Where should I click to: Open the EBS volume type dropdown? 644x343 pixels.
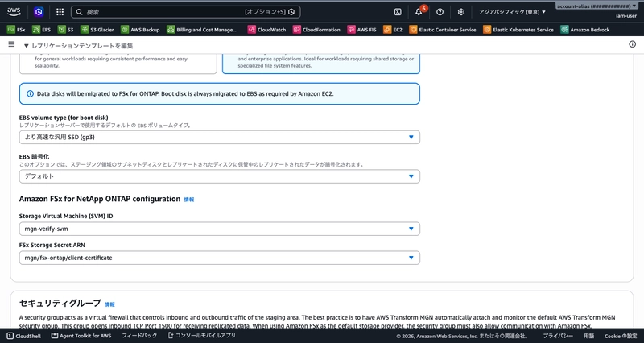[x=219, y=137]
